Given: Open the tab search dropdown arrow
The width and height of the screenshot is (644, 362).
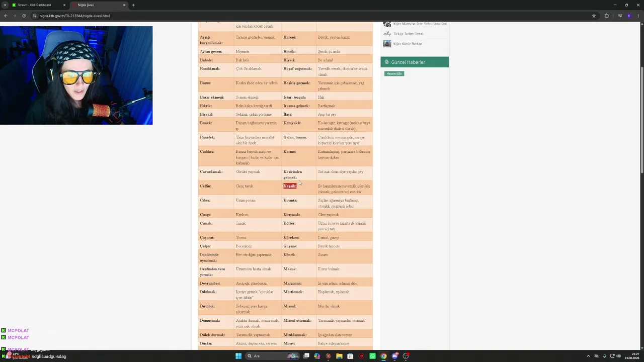Looking at the screenshot, I should [5, 5].
